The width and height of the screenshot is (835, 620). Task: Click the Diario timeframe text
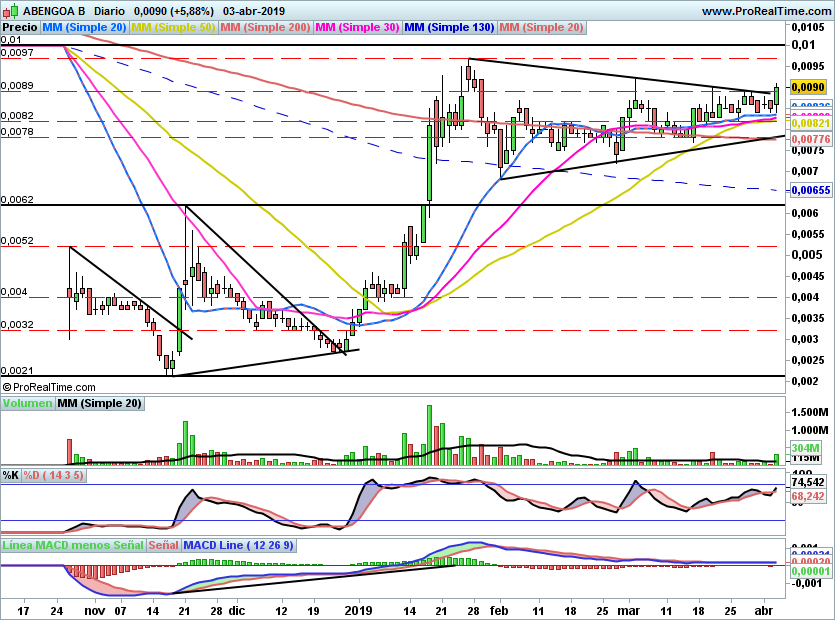[109, 11]
